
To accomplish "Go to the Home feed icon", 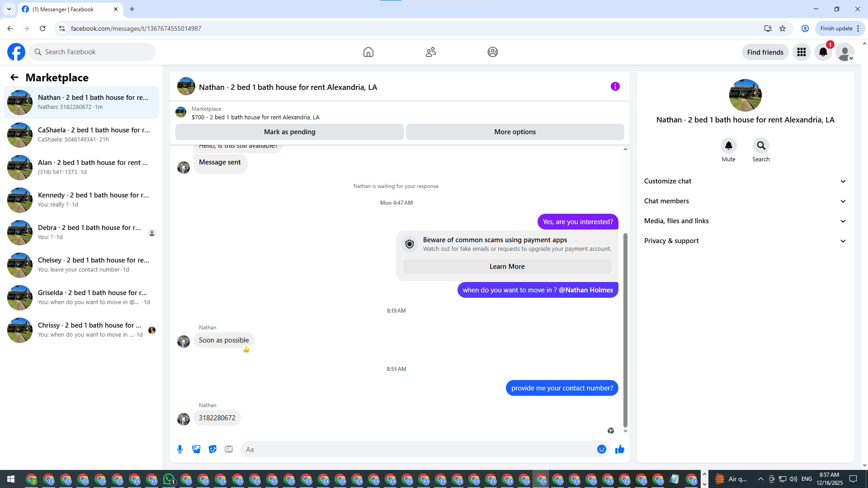I will tap(368, 52).
